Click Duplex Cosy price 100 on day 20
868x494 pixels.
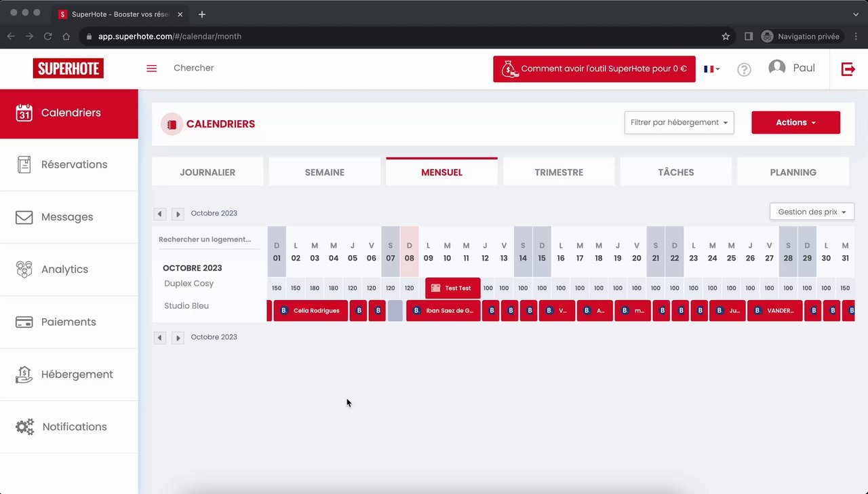coord(637,288)
